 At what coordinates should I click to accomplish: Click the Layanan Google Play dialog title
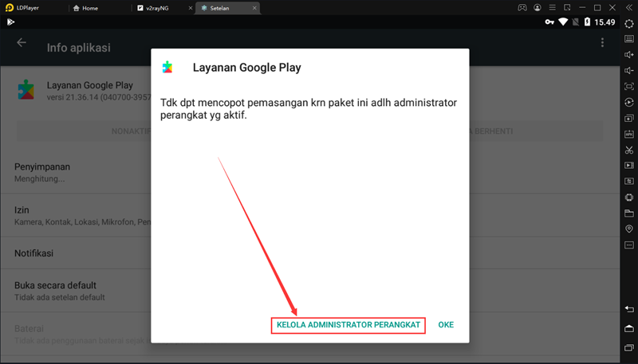click(x=247, y=68)
